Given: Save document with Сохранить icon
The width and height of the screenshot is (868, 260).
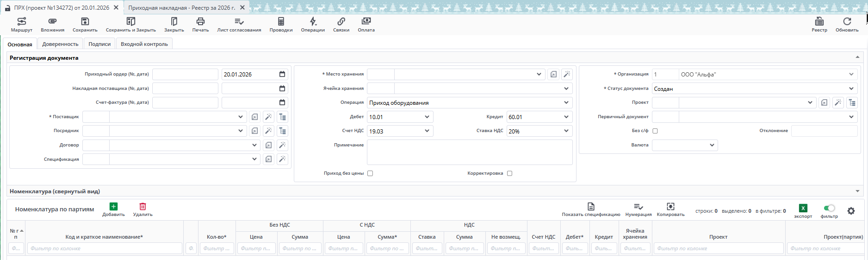Looking at the screenshot, I should tap(85, 24).
